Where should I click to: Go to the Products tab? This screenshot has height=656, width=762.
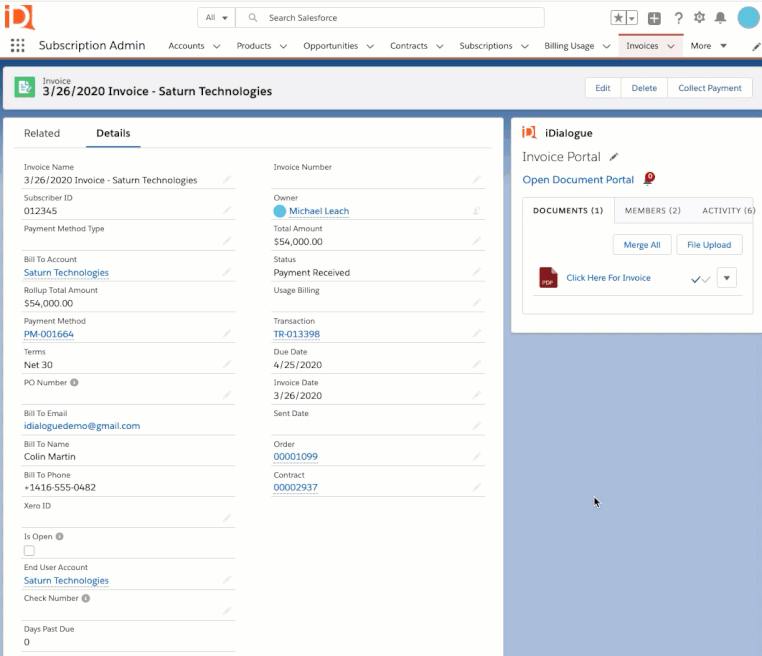coord(254,46)
